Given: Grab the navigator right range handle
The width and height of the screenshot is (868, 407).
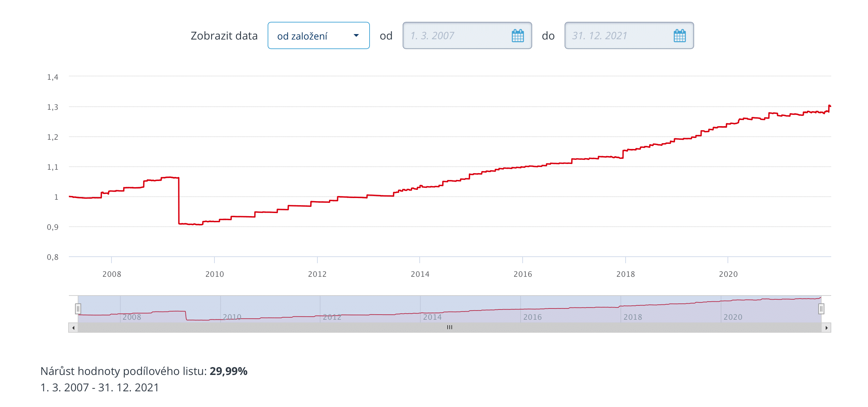Looking at the screenshot, I should tap(821, 309).
